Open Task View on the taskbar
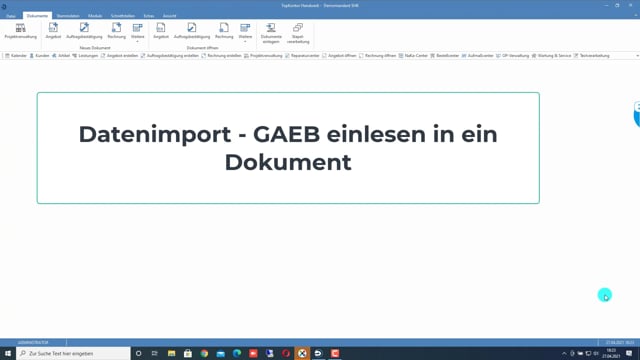 [x=155, y=353]
